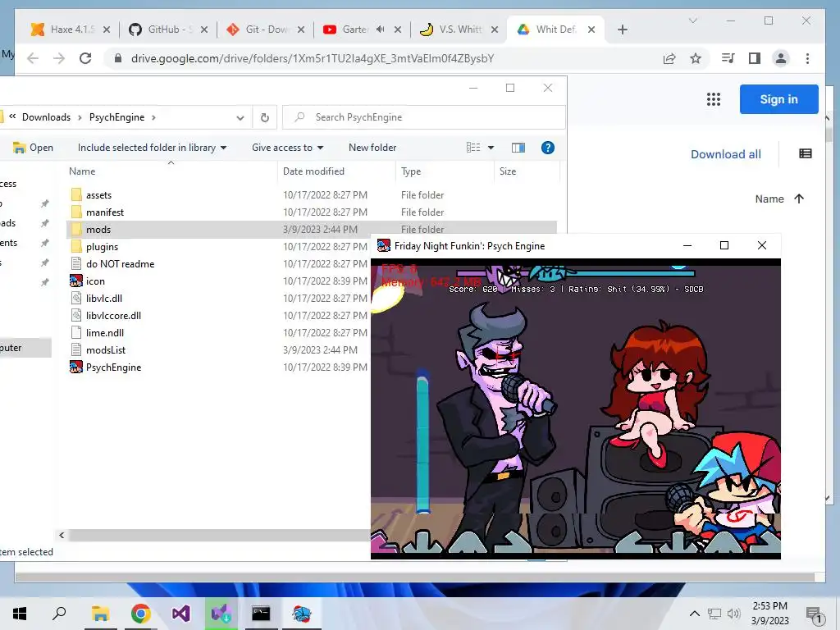Refresh the PychEngine folder in Explorer
The image size is (840, 630).
pos(265,117)
